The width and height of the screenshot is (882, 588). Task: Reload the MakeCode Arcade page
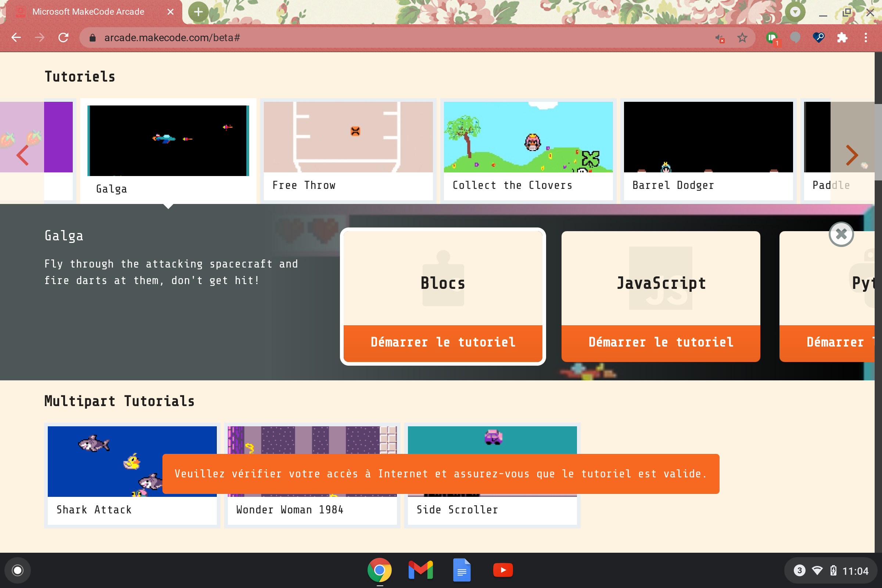pyautogui.click(x=63, y=37)
